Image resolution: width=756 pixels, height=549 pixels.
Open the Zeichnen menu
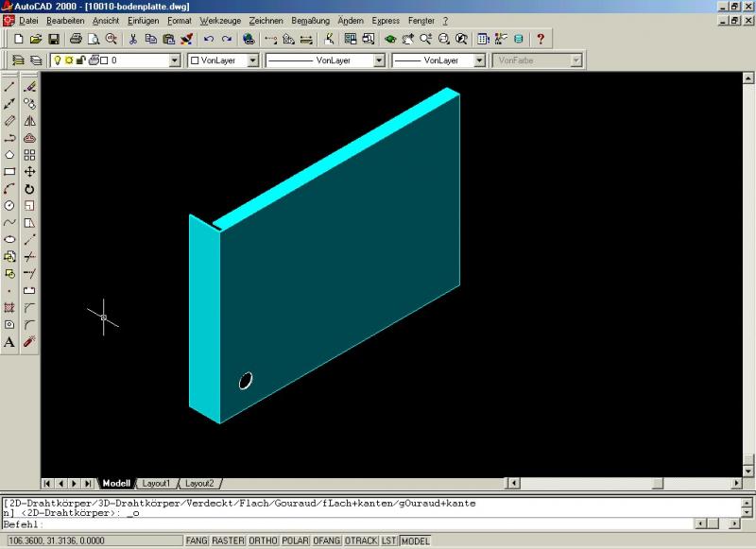266,20
